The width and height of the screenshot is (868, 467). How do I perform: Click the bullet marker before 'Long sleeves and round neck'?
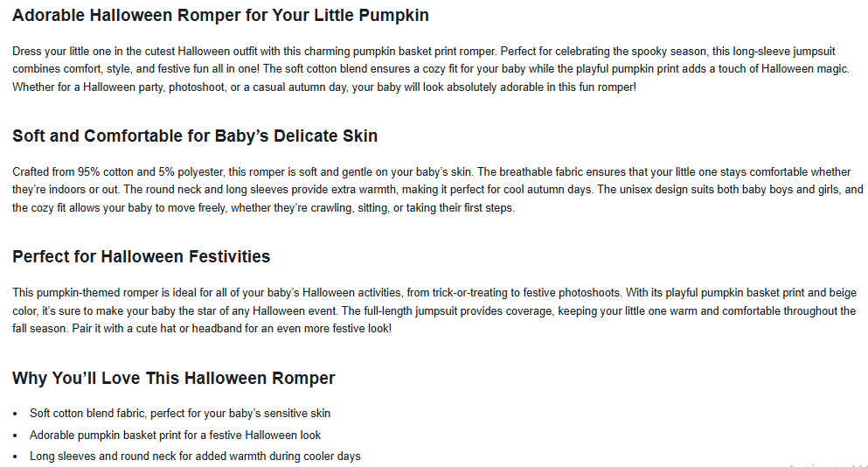tap(16, 456)
